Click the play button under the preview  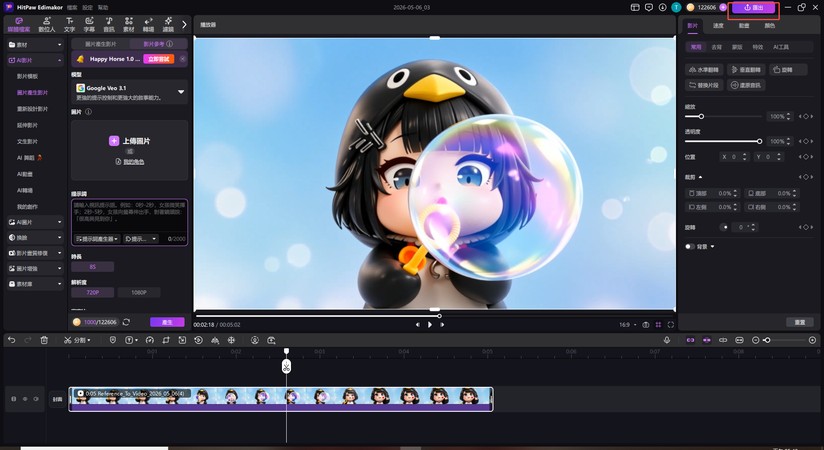(430, 325)
